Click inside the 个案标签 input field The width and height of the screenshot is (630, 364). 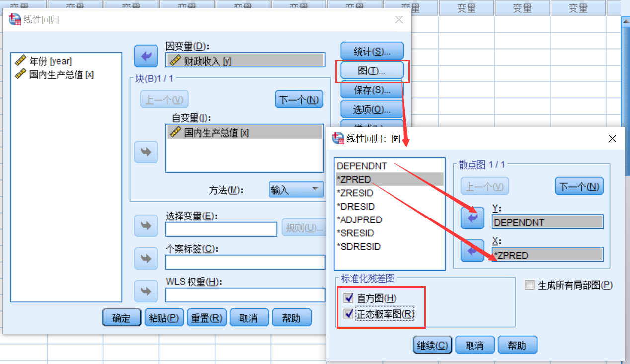pyautogui.click(x=245, y=262)
